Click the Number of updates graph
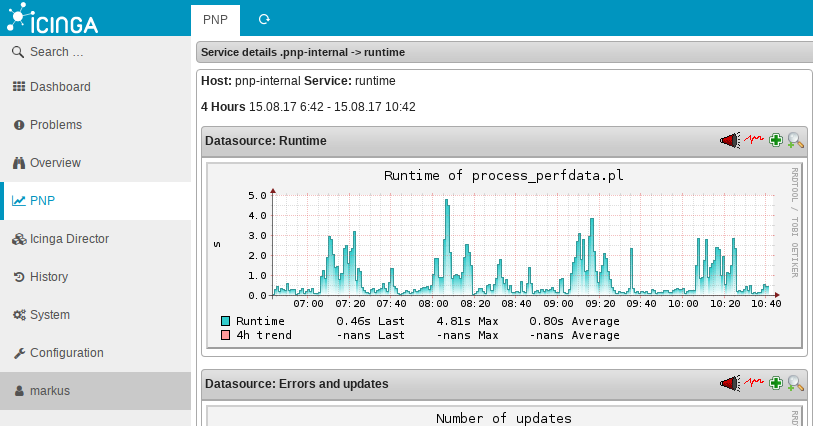This screenshot has width=813, height=426. tap(504, 416)
